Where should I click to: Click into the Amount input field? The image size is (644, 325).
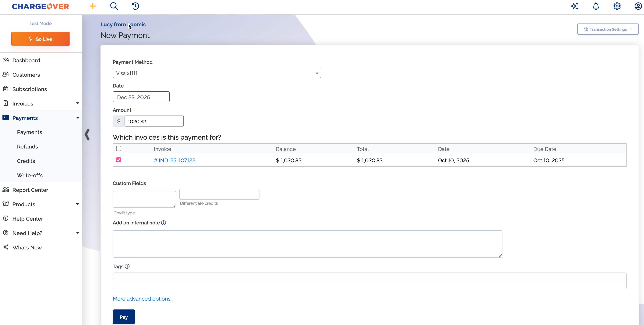point(154,121)
